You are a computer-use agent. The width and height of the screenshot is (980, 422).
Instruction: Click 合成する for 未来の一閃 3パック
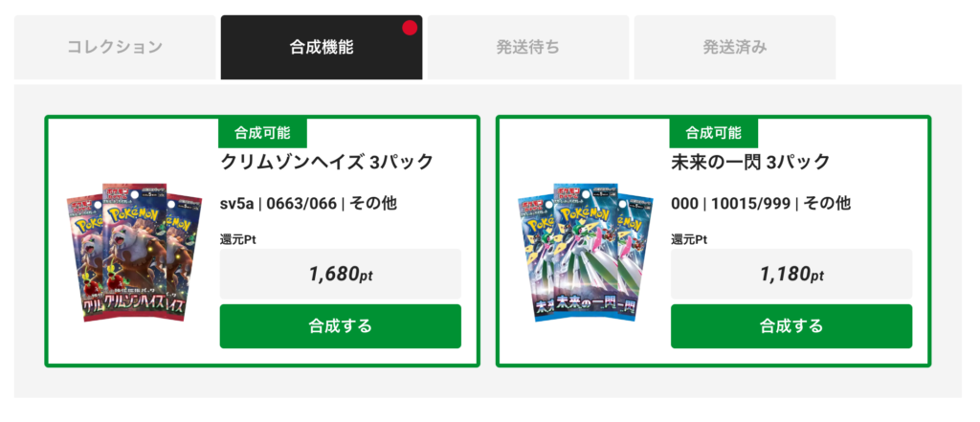click(791, 326)
